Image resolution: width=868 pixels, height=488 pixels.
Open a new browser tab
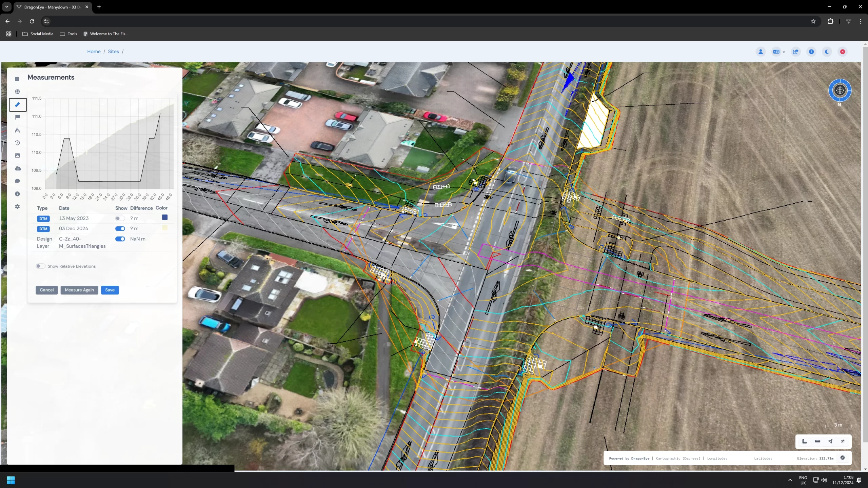pos(99,7)
